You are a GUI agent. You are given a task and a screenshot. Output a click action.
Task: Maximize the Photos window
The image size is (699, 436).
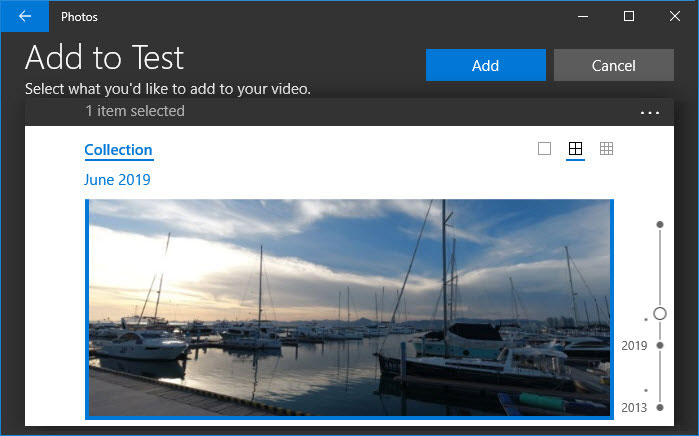click(x=629, y=16)
